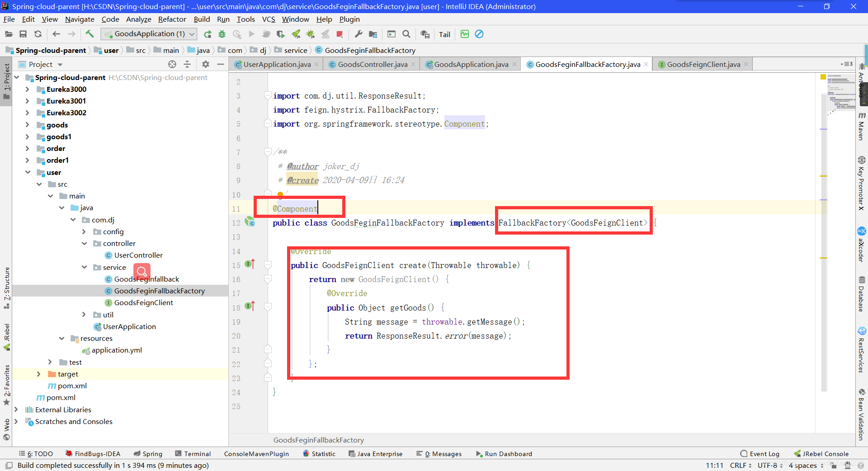
Task: Open the Maven tool window
Action: [862, 126]
